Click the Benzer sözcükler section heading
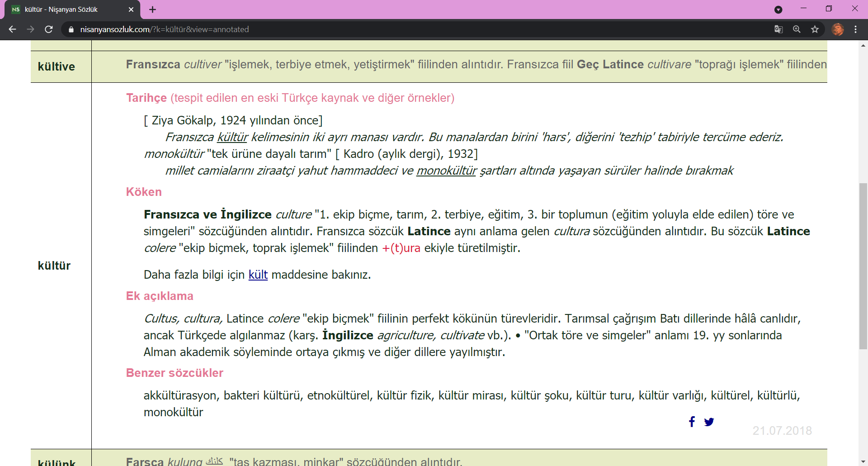This screenshot has height=466, width=868. (175, 373)
